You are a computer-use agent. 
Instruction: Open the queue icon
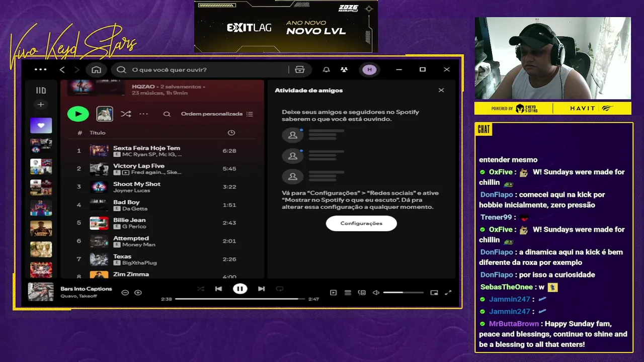(348, 293)
